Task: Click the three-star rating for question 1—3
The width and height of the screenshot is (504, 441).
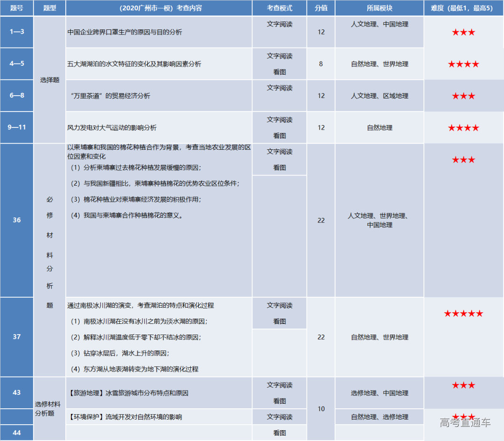Action: pyautogui.click(x=463, y=32)
